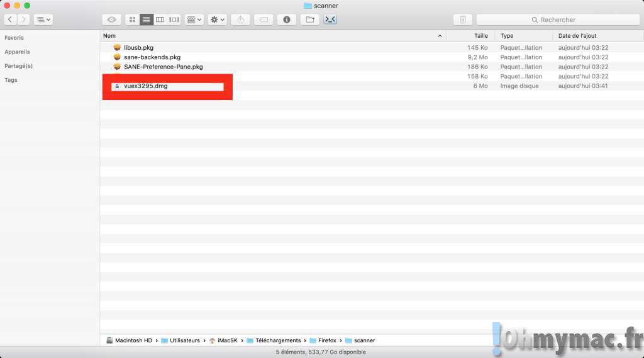644x358 pixels.
Task: Expand the Partagé(s) sidebar section
Action: point(18,66)
